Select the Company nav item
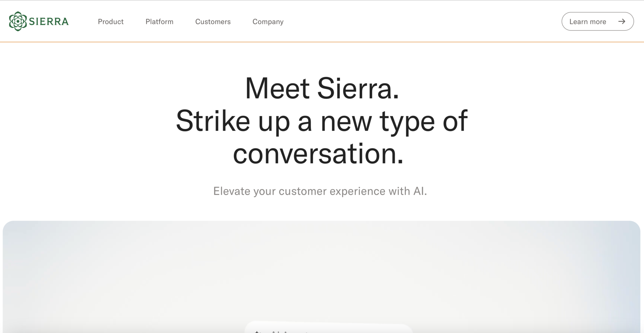The image size is (644, 333). (268, 22)
